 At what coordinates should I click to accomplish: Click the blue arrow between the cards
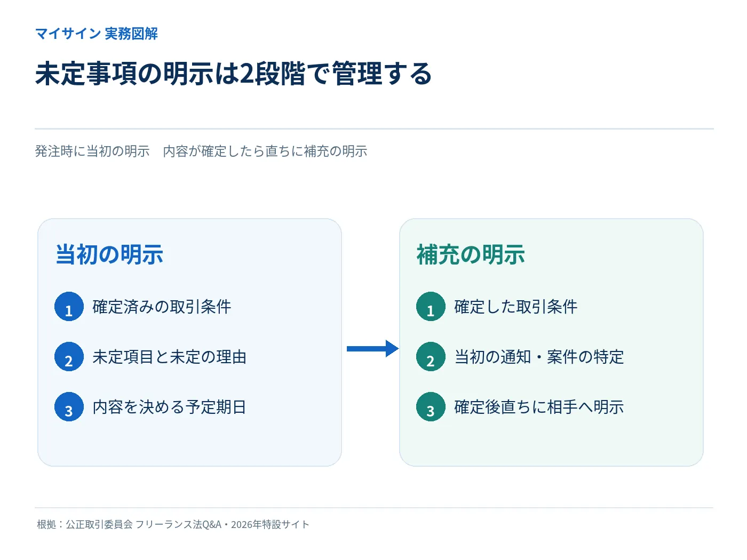pos(372,349)
